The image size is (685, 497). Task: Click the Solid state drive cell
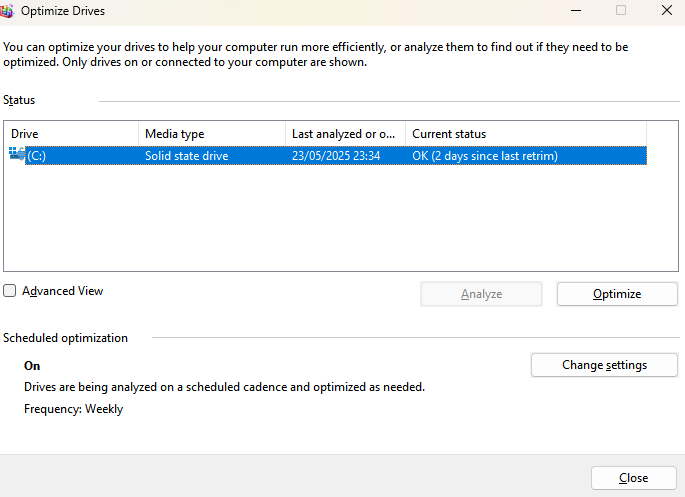point(187,156)
